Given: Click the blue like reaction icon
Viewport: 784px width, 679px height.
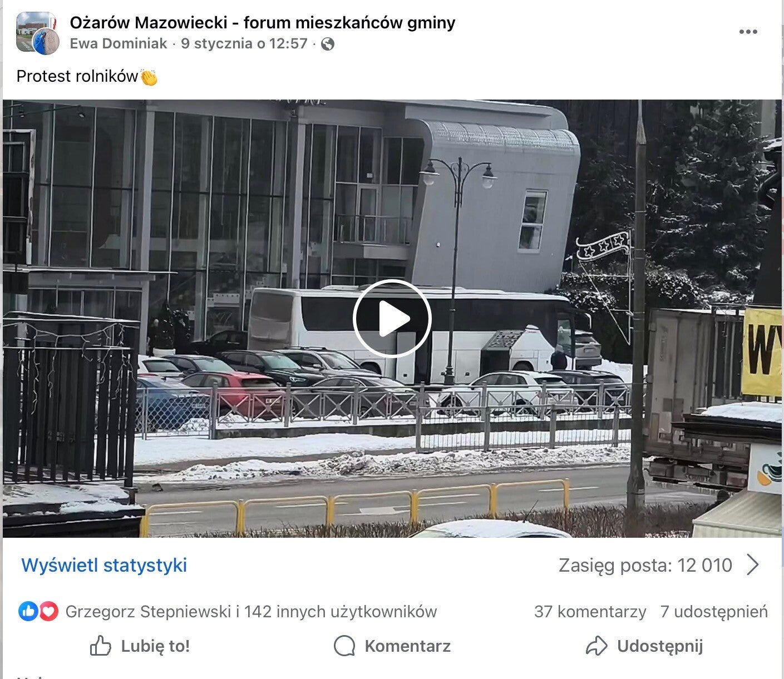Looking at the screenshot, I should 28,611.
